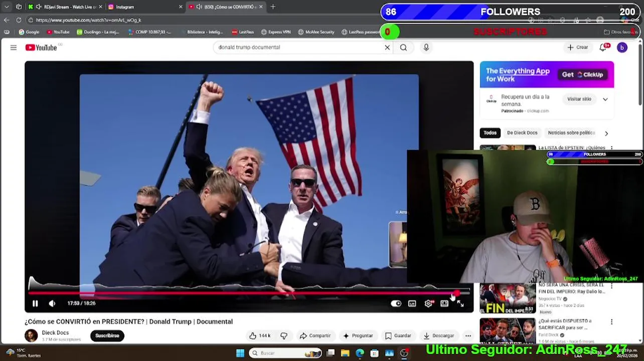This screenshot has height=361, width=644.
Task: Toggle the autoplay switch in the player
Action: (x=396, y=303)
